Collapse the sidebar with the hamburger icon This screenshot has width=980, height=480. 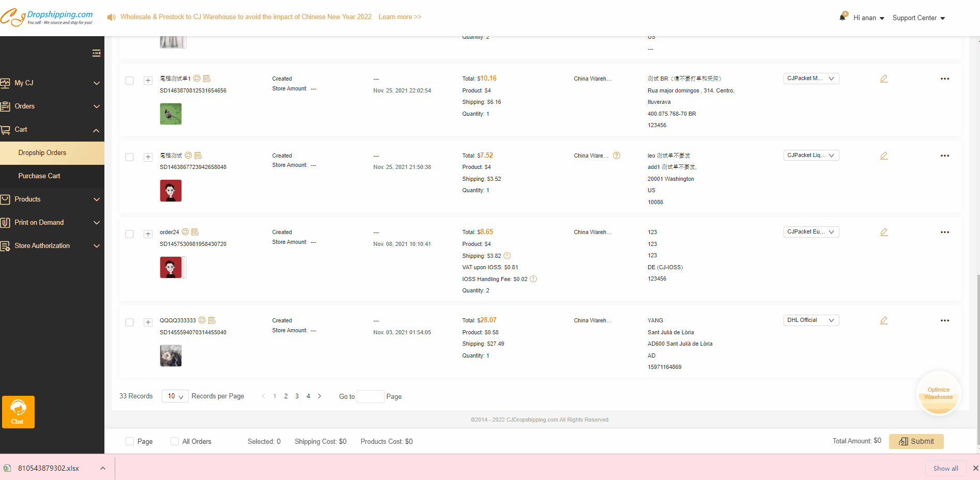coord(96,53)
